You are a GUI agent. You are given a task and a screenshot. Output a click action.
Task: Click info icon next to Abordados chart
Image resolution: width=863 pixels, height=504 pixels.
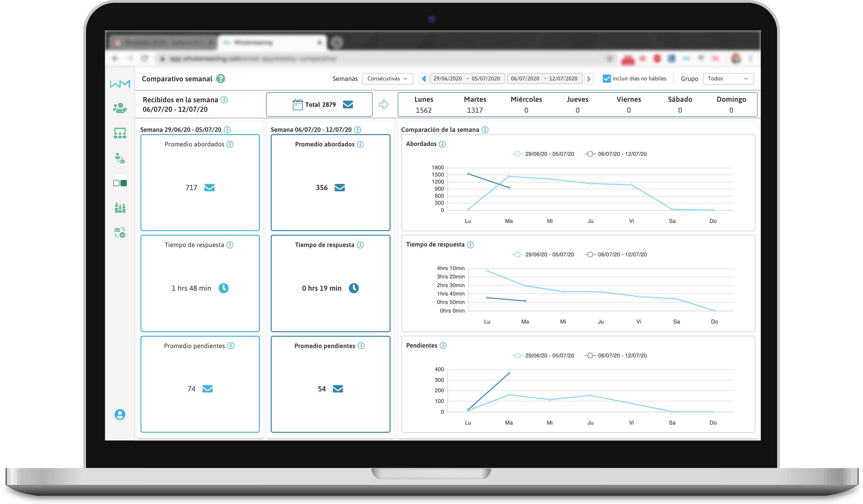[x=442, y=144]
